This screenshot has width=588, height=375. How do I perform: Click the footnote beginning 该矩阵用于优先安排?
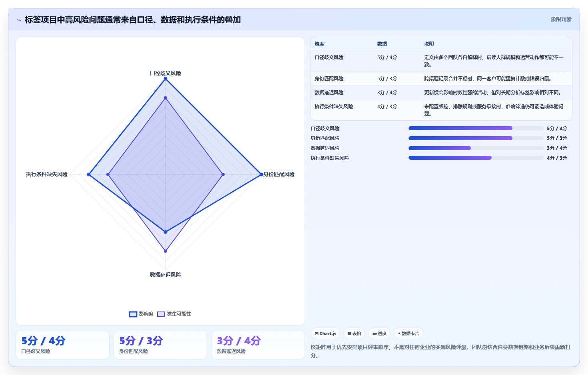(441, 351)
